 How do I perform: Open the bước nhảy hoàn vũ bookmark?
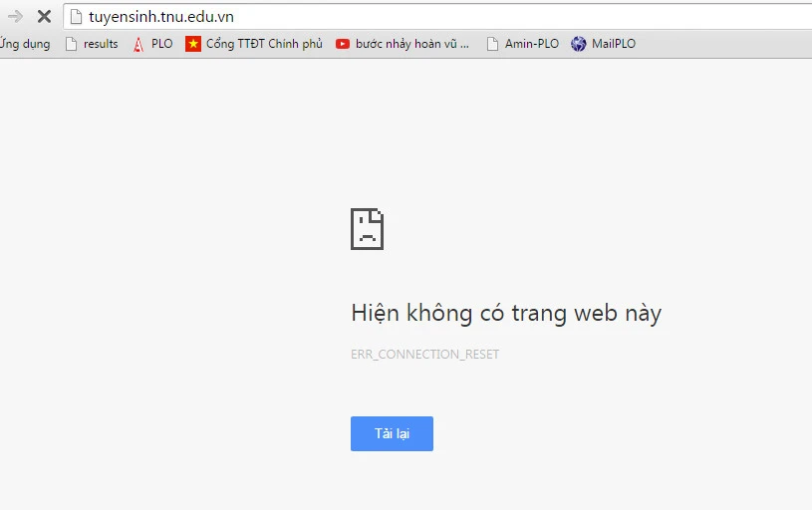(x=411, y=44)
